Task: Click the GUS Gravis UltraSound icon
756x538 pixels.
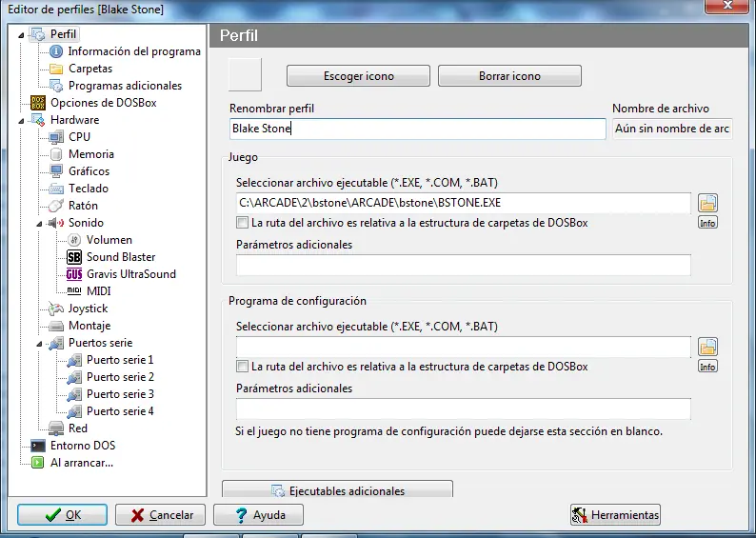Action: click(73, 274)
